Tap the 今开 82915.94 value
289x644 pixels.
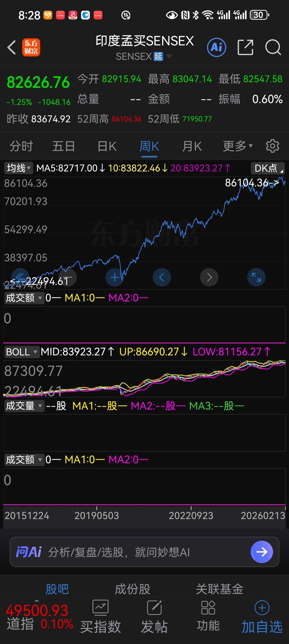(x=122, y=79)
